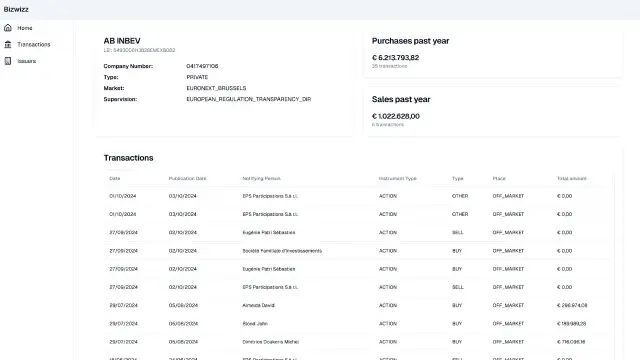640x360 pixels.
Task: Click the purchases amount € 6.213.793,82
Action: (x=396, y=58)
